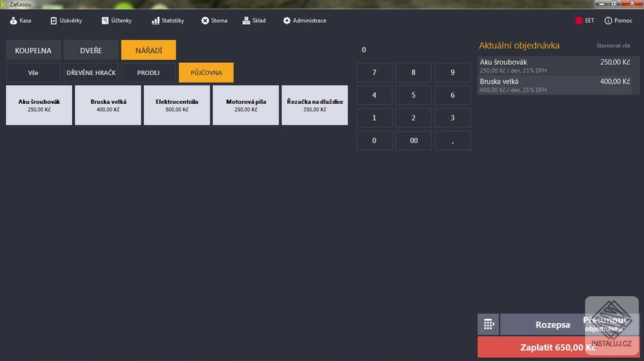Select Aku šroubovák order line
Image resolution: width=644 pixels, height=361 pixels.
(x=555, y=66)
